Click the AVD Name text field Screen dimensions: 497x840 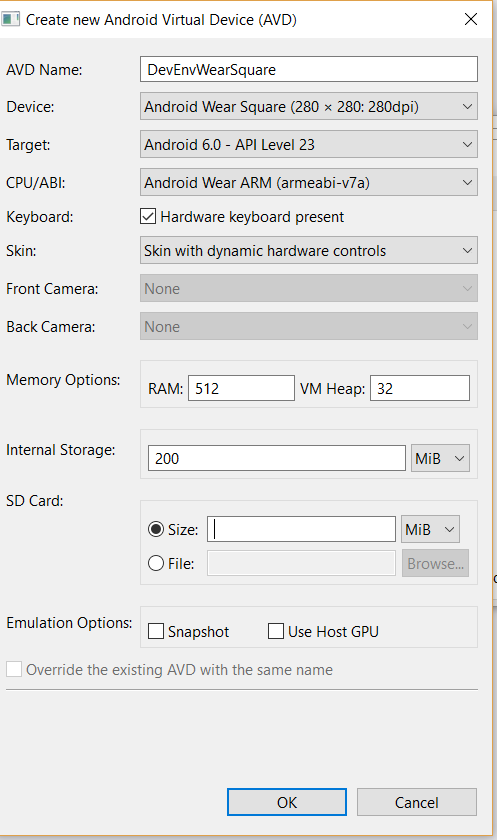[309, 69]
